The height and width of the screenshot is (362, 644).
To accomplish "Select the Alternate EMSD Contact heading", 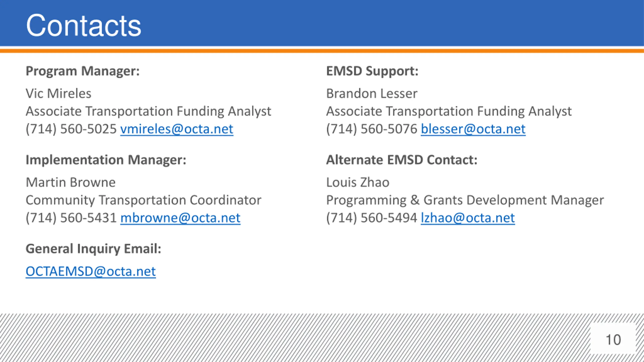I will (x=402, y=160).
